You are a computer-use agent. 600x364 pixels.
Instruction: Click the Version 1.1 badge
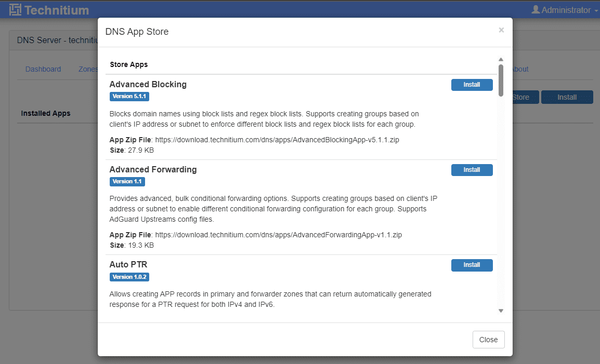coord(127,182)
